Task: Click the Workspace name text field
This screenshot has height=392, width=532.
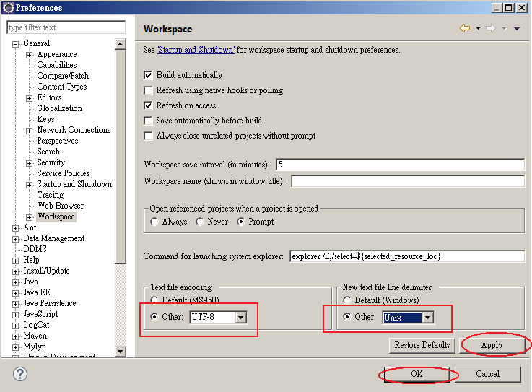Action: click(407, 180)
